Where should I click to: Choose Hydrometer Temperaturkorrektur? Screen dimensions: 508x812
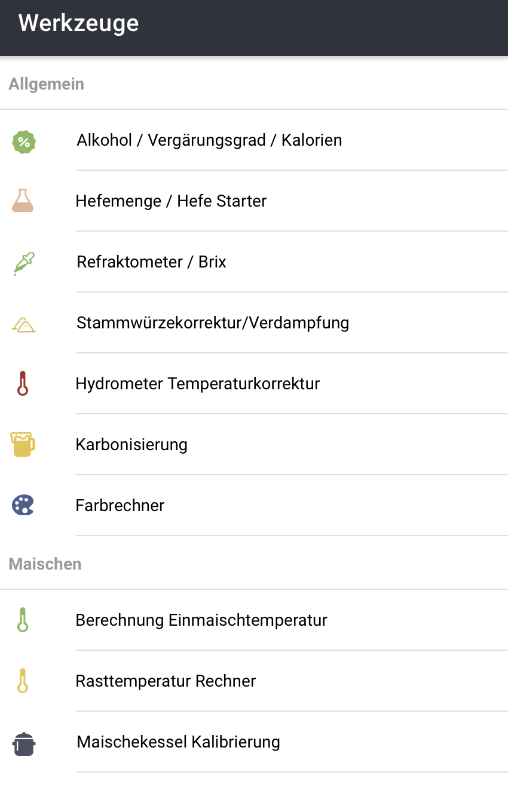point(197,383)
